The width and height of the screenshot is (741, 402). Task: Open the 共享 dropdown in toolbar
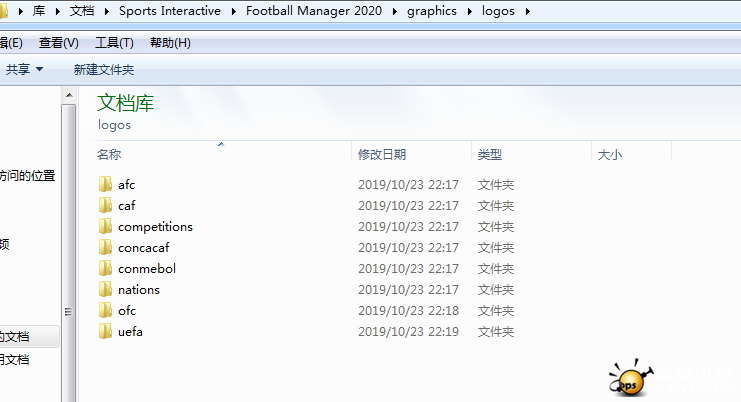coord(24,69)
